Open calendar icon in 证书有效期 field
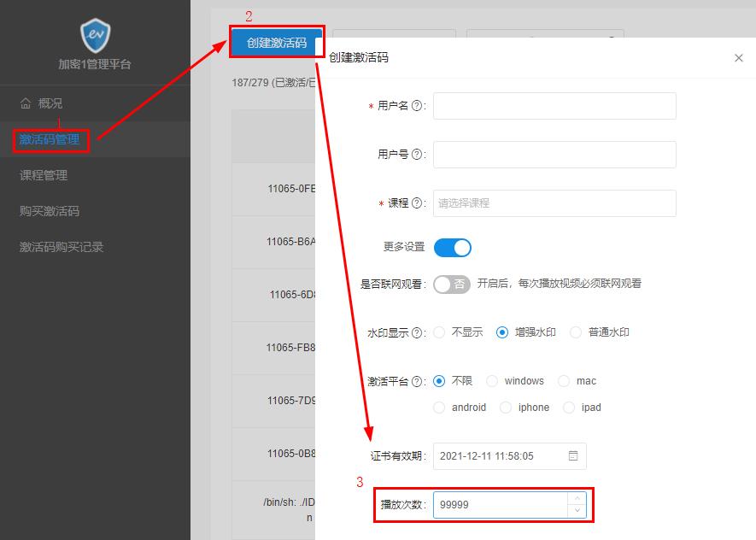756x540 pixels. point(573,455)
